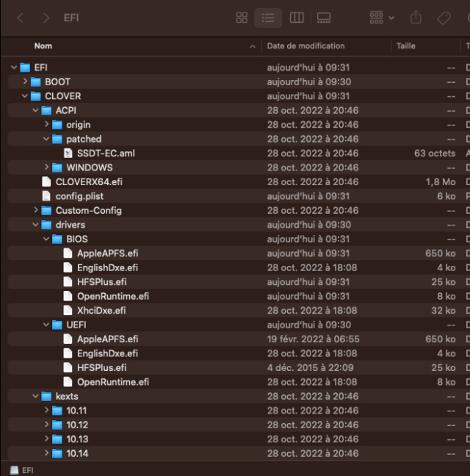
Task: Select EnglishDxe.efi in the UEFI folder
Action: pyautogui.click(x=107, y=353)
